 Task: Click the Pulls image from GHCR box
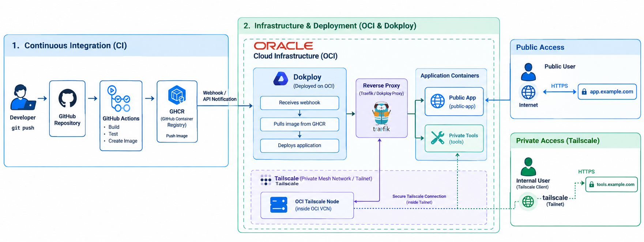point(300,124)
